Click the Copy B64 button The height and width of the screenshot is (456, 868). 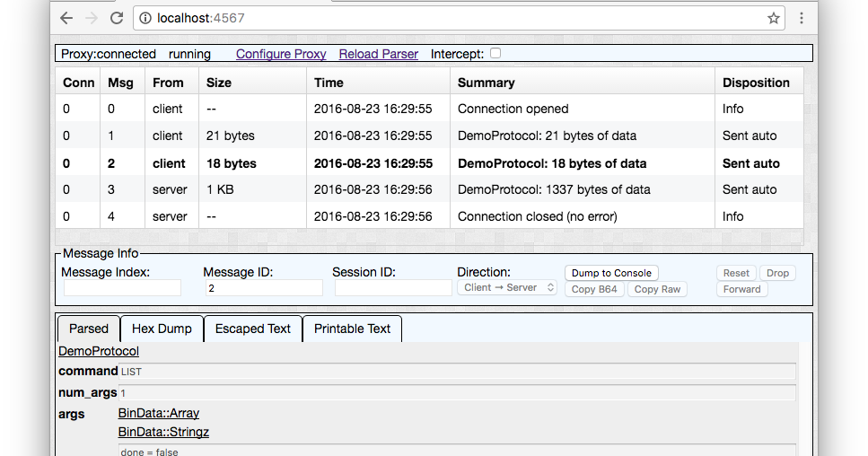(594, 289)
